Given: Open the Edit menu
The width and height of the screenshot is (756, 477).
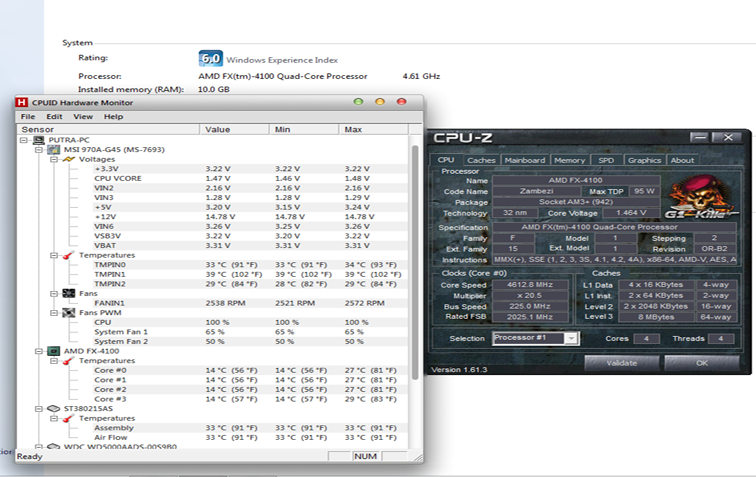Looking at the screenshot, I should [54, 117].
